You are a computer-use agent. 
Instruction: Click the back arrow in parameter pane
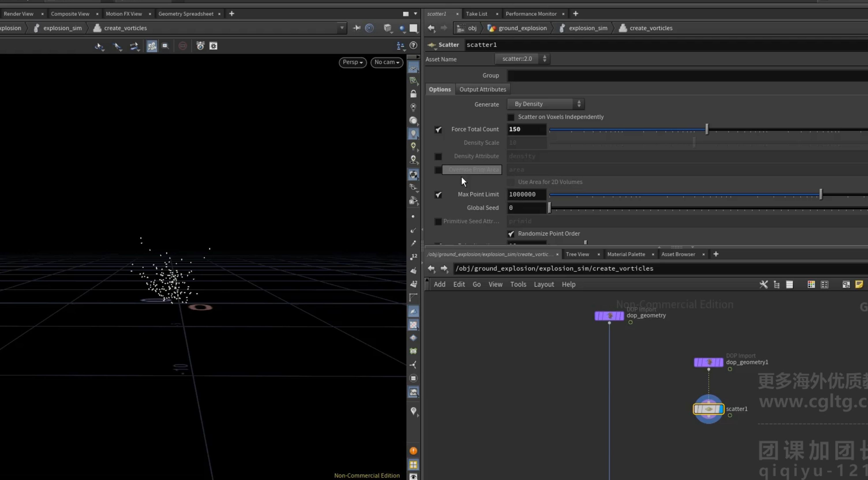click(x=431, y=28)
